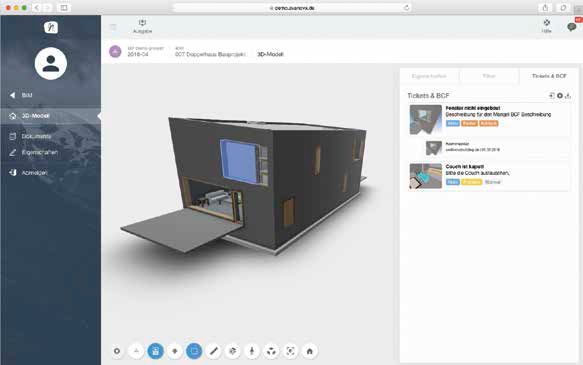Open the Couch ist kaputt ticket thumbnail
Screen dimensions: 583x365
point(426,176)
